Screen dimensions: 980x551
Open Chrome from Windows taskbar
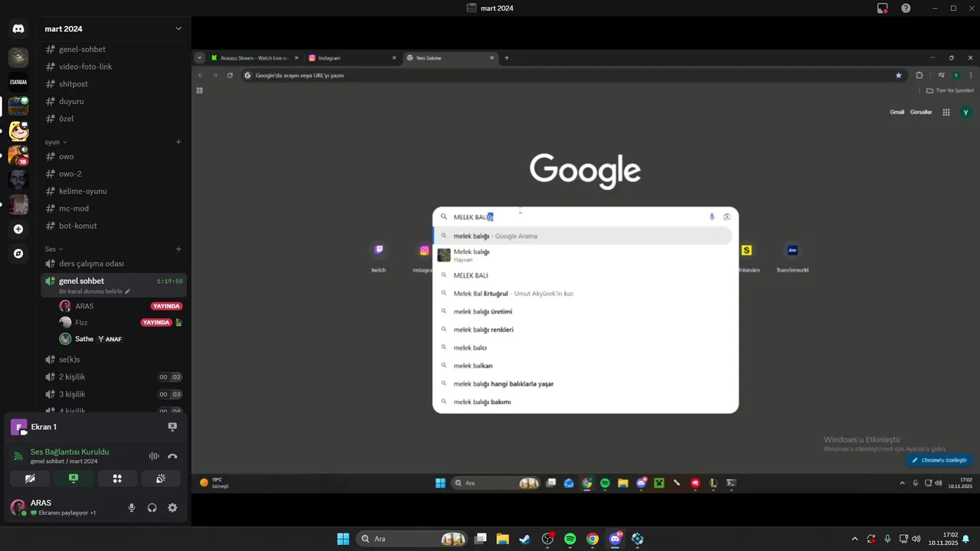click(593, 539)
